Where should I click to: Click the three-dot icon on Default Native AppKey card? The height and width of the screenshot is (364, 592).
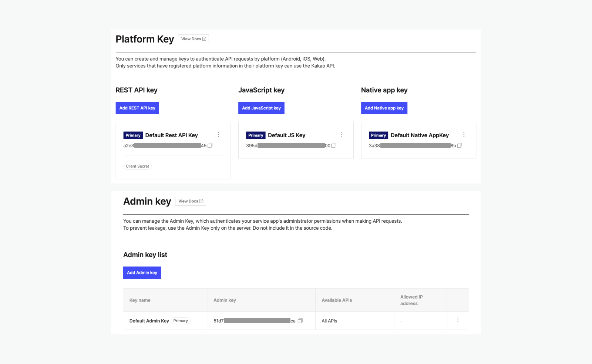point(464,135)
